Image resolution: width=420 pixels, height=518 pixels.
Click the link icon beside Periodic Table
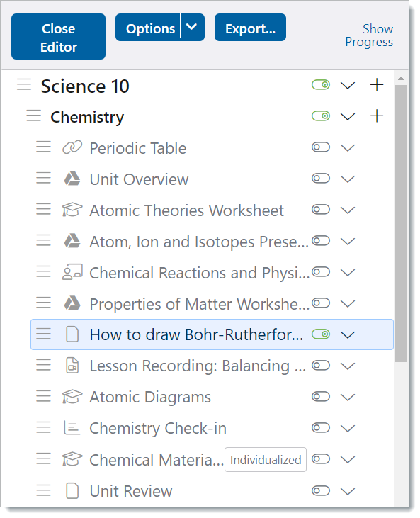click(72, 147)
